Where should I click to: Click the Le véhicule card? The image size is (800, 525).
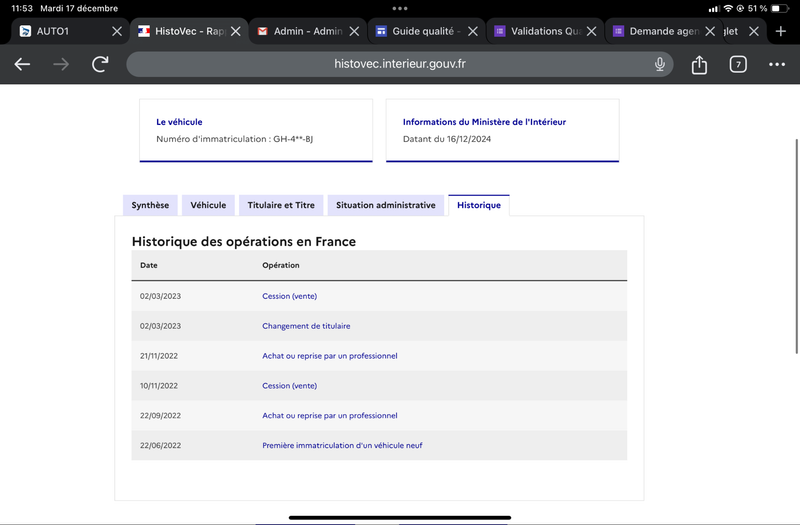click(x=256, y=131)
